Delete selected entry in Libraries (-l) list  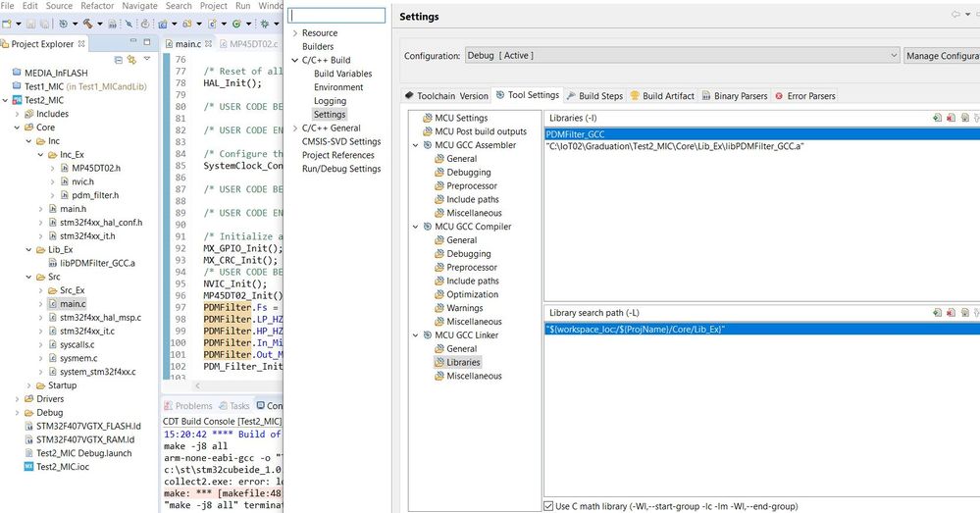click(952, 118)
